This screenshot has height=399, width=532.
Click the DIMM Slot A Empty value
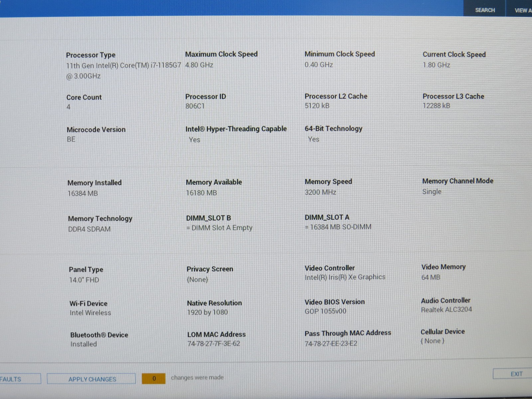pos(219,228)
